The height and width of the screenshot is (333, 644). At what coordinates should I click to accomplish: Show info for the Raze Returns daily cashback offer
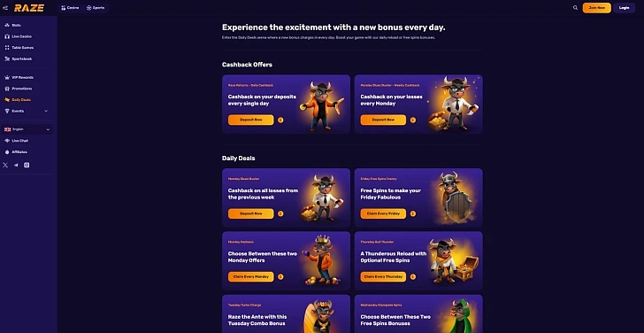pyautogui.click(x=280, y=120)
